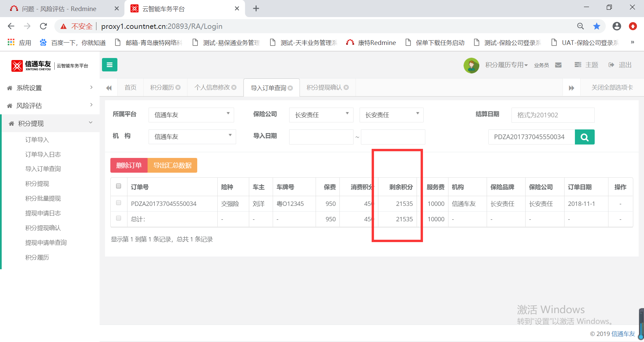Open the 所属平台 dropdown
This screenshot has width=644, height=342.
[191, 115]
